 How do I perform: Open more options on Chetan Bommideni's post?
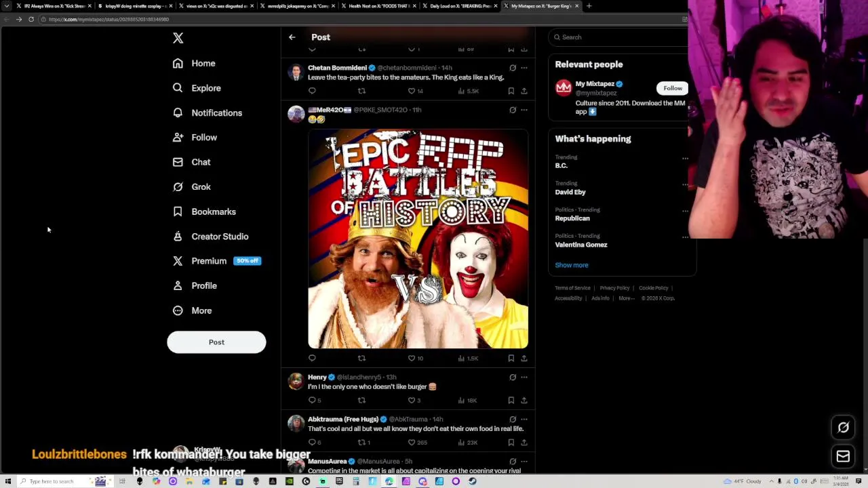pyautogui.click(x=524, y=68)
